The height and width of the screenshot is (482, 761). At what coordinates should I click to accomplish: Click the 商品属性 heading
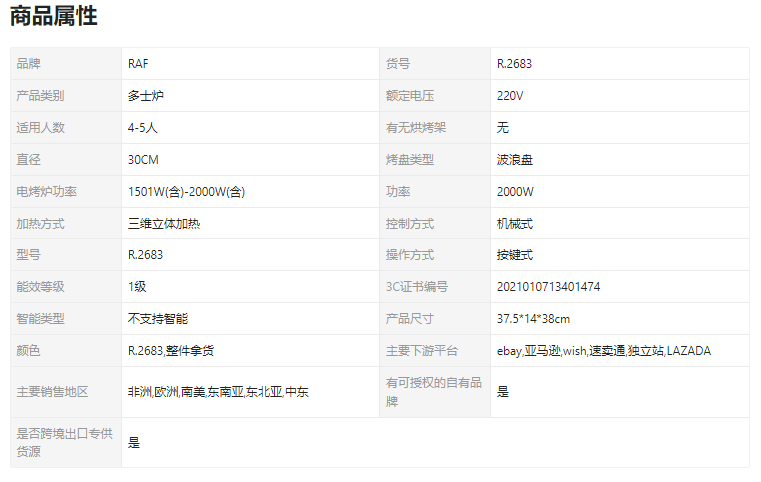[x=53, y=16]
